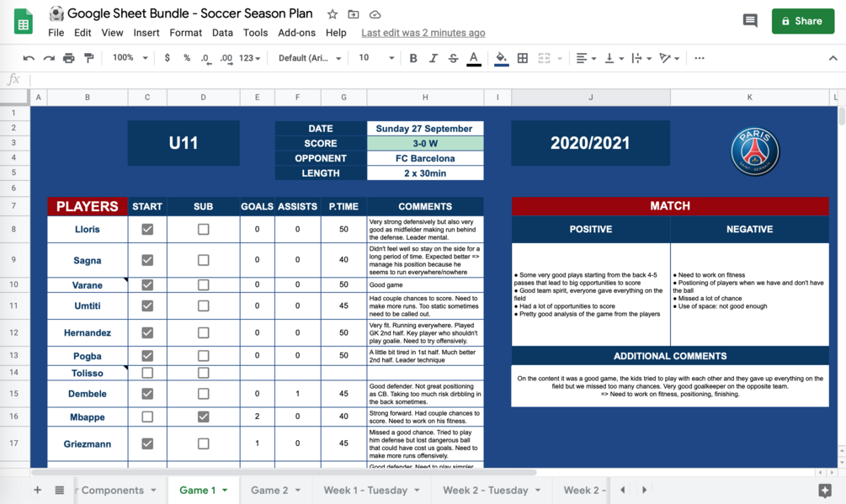This screenshot has width=846, height=504.
Task: Apply percent format icon
Action: [187, 58]
